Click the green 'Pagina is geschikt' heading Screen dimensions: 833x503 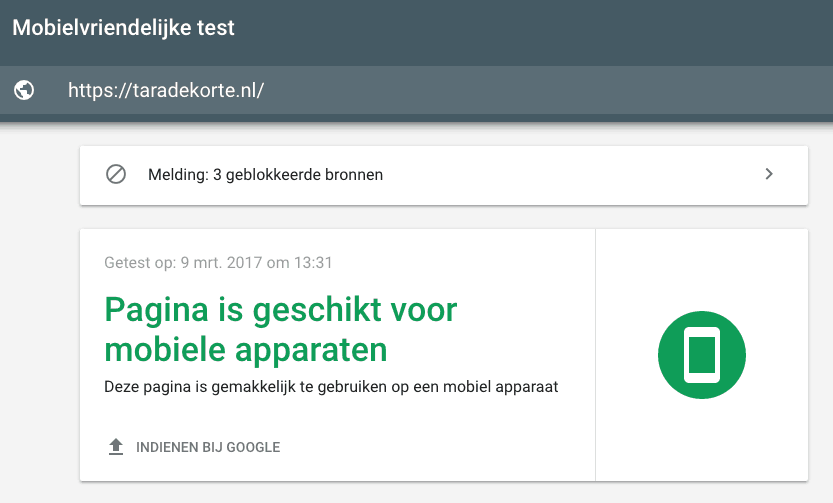[x=280, y=310]
